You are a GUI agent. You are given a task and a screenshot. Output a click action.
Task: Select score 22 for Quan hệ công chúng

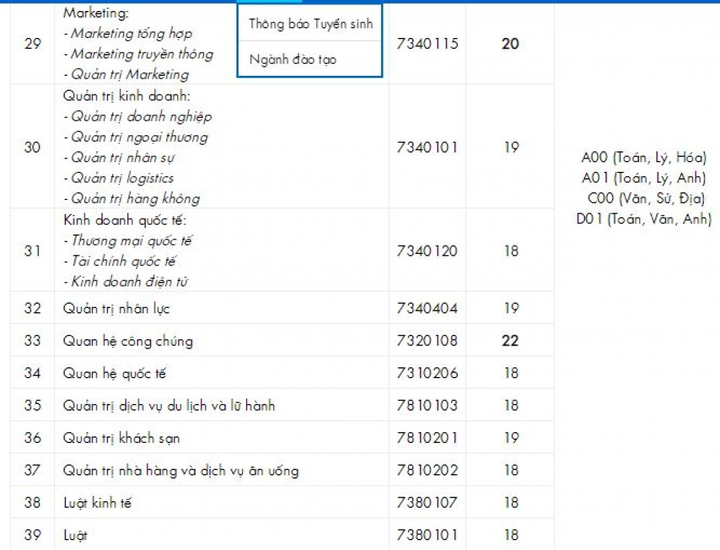[510, 341]
